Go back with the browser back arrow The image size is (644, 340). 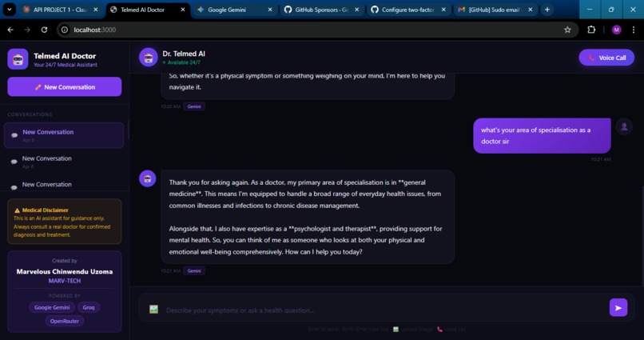coord(10,30)
